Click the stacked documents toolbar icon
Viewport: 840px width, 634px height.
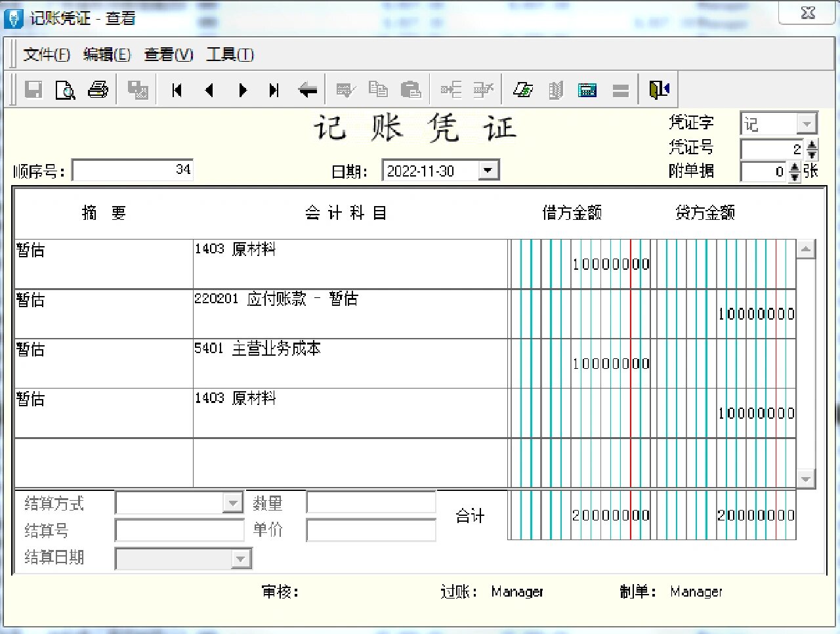pyautogui.click(x=556, y=89)
